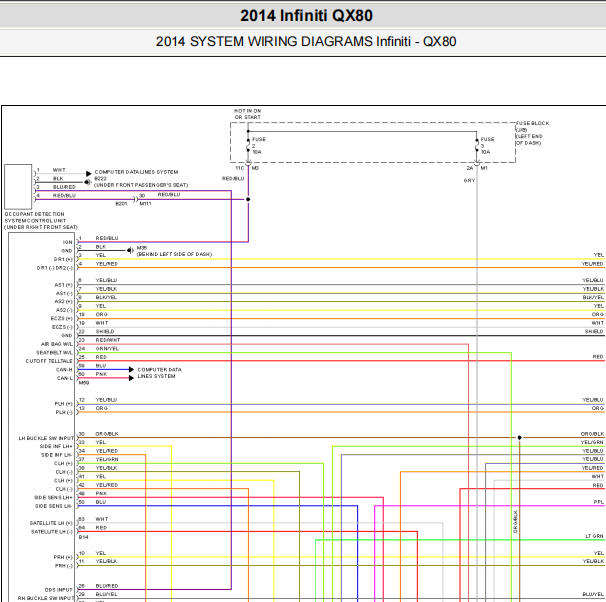This screenshot has width=606, height=602.
Task: Click the 'M111' connector label
Action: point(145,204)
